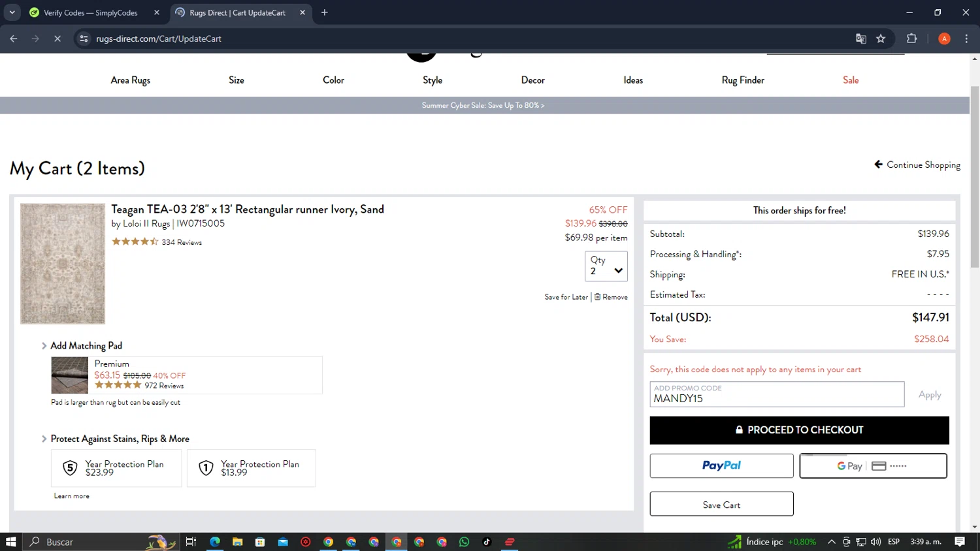980x551 pixels.
Task: Open site information icon in address bar
Action: [x=84, y=39]
